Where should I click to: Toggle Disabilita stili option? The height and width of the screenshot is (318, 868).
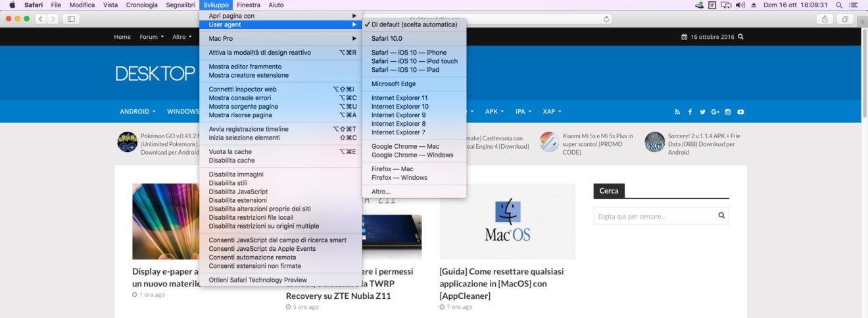[x=281, y=183]
